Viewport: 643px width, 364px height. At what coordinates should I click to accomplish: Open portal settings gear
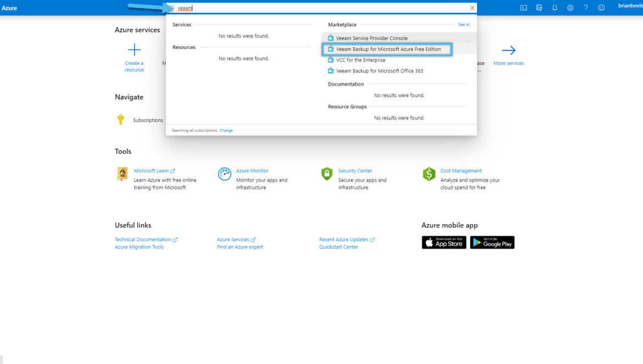pyautogui.click(x=570, y=8)
